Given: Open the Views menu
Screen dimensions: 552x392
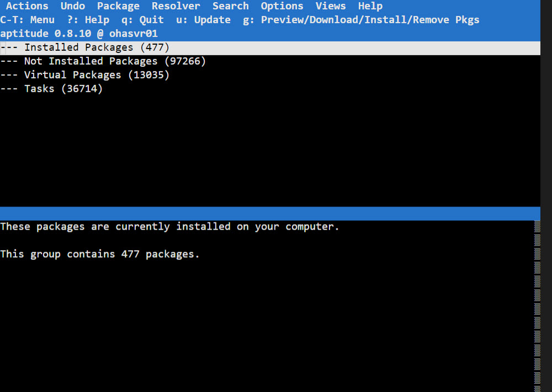Looking at the screenshot, I should 331,6.
